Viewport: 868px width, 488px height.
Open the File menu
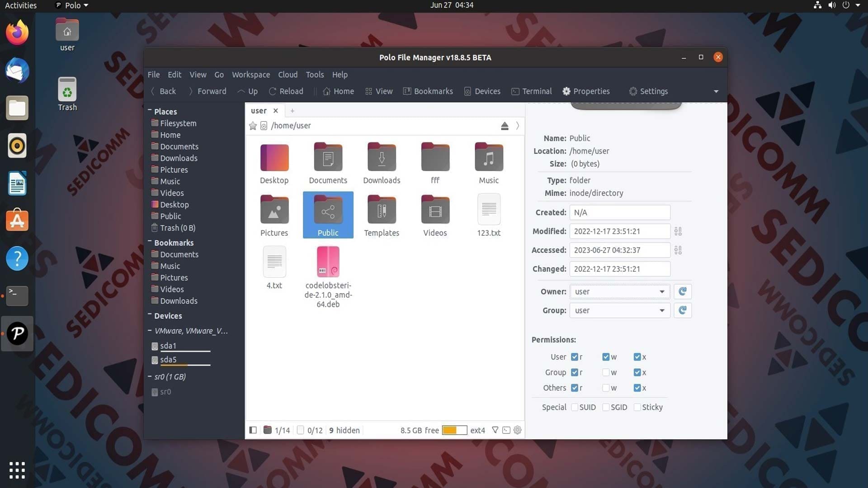click(x=154, y=75)
